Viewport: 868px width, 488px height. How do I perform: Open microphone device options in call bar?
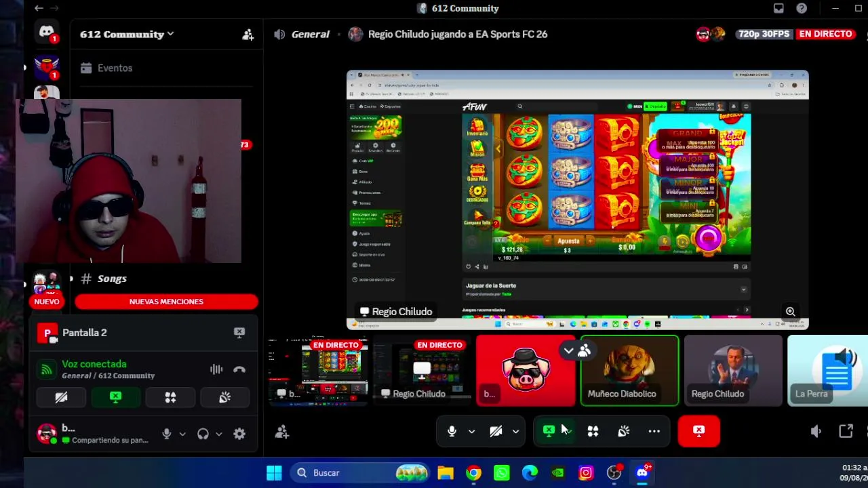coord(471,431)
